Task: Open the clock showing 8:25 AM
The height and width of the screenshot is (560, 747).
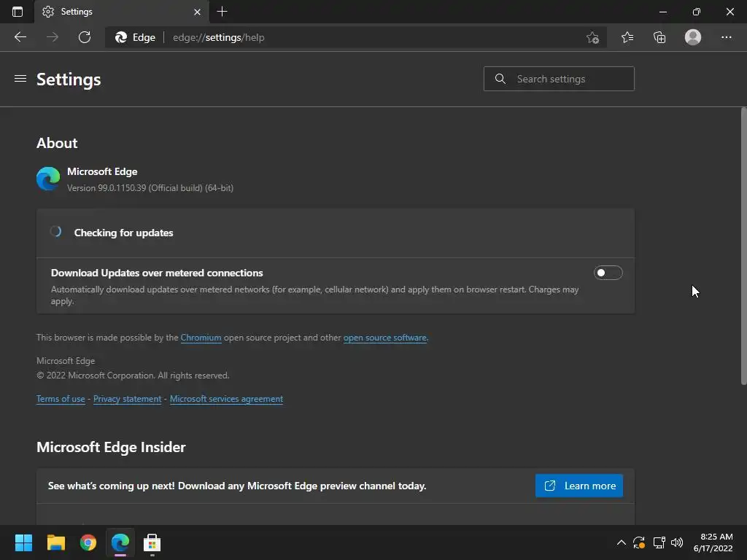Action: [713, 542]
